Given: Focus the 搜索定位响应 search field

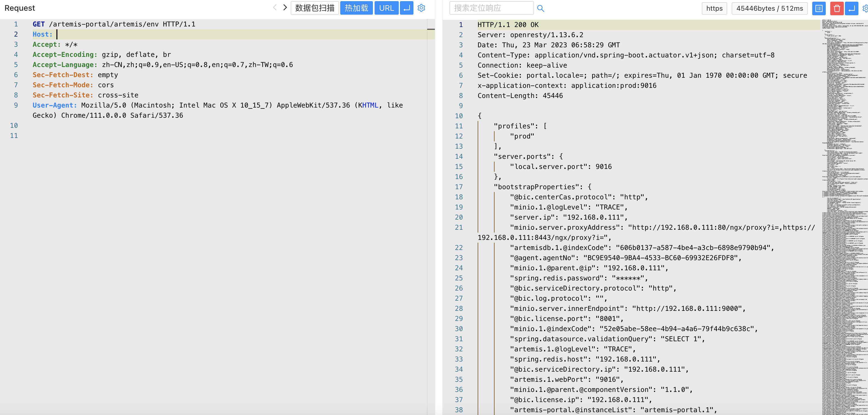Looking at the screenshot, I should coord(491,8).
